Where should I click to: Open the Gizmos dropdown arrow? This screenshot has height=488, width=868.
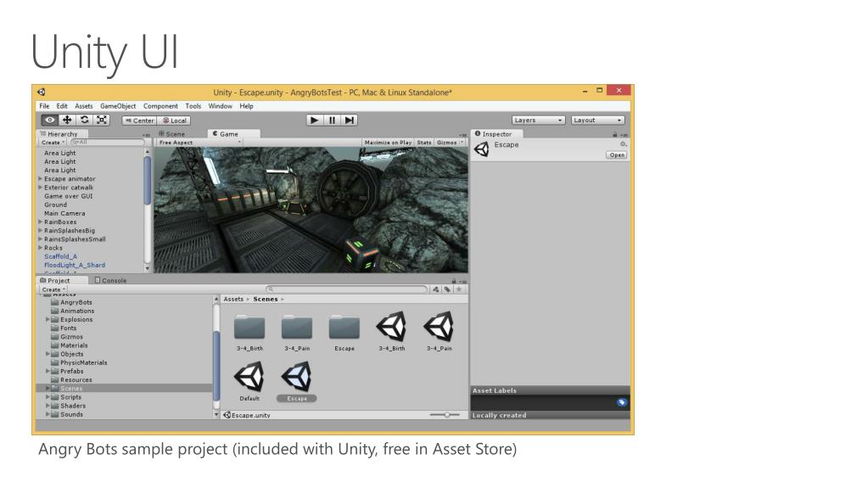462,143
